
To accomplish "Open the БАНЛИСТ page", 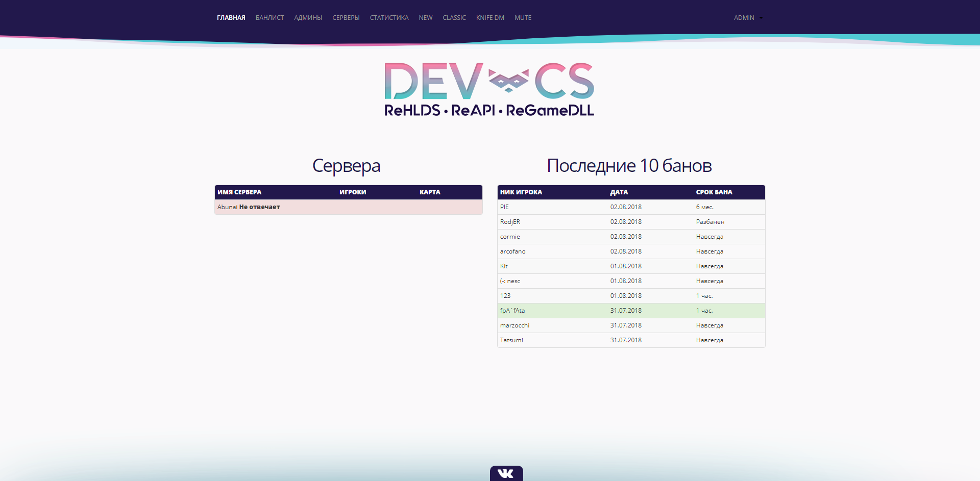I will click(x=269, y=18).
